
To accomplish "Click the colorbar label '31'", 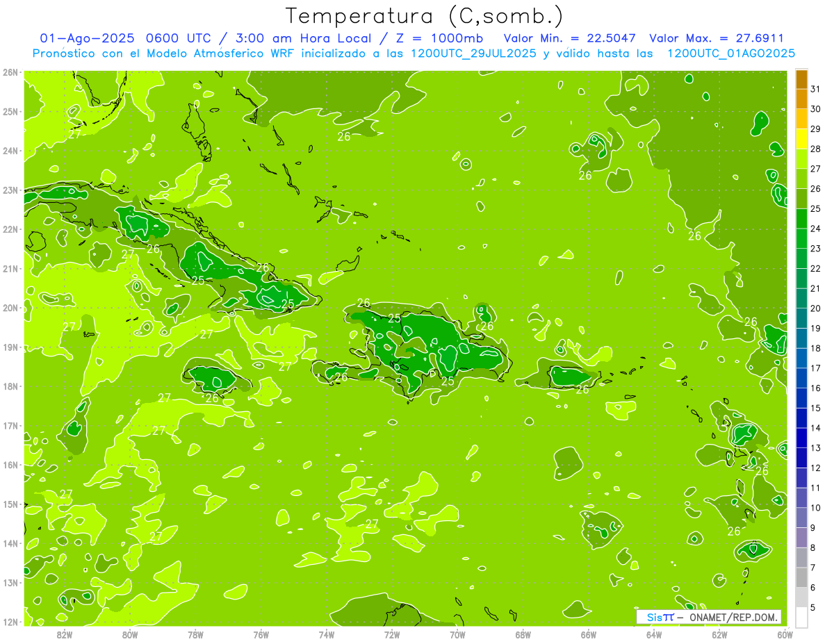I will (x=816, y=89).
